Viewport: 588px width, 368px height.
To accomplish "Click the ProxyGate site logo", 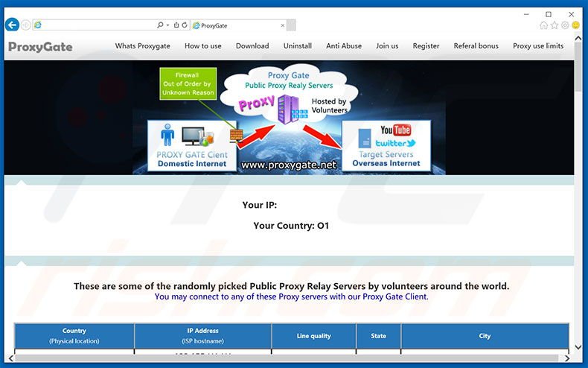I will (40, 47).
